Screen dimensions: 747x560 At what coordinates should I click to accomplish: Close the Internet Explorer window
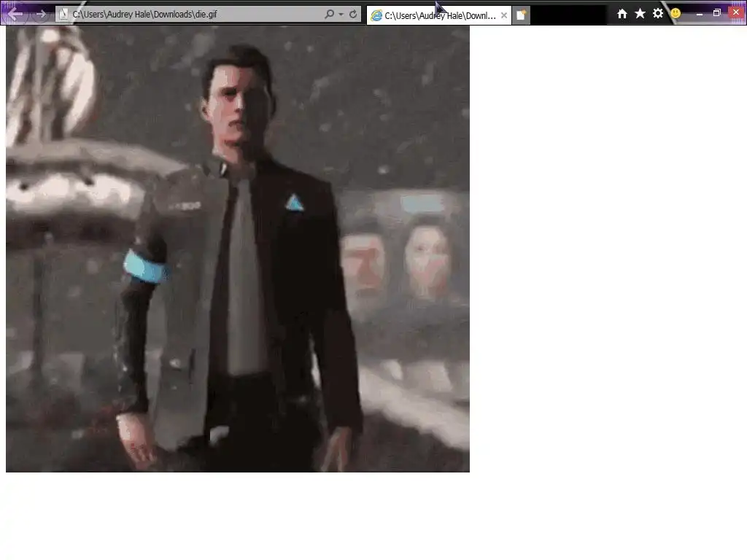click(736, 12)
